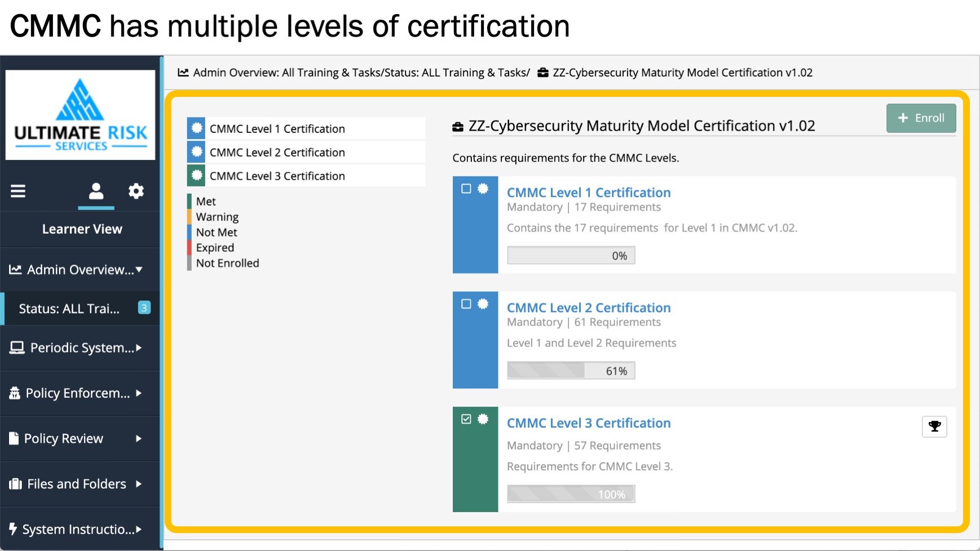Viewport: 980px width, 551px height.
Task: Collapse the Admin Overview dropdown arrow
Action: [x=139, y=270]
